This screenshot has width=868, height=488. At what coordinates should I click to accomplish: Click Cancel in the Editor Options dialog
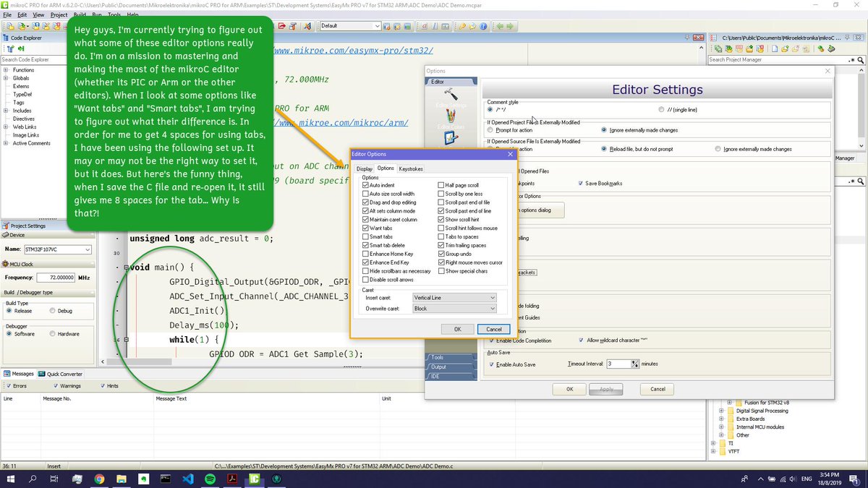pyautogui.click(x=494, y=329)
